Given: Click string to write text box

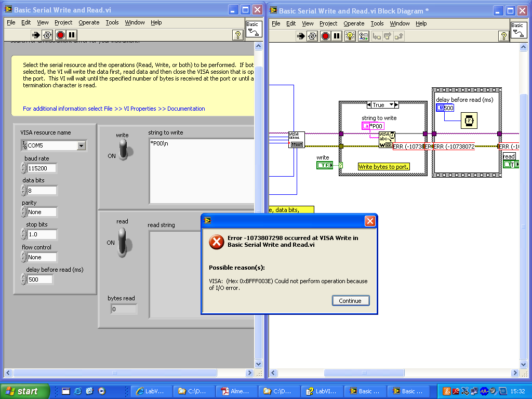Looking at the screenshot, I should (202, 171).
